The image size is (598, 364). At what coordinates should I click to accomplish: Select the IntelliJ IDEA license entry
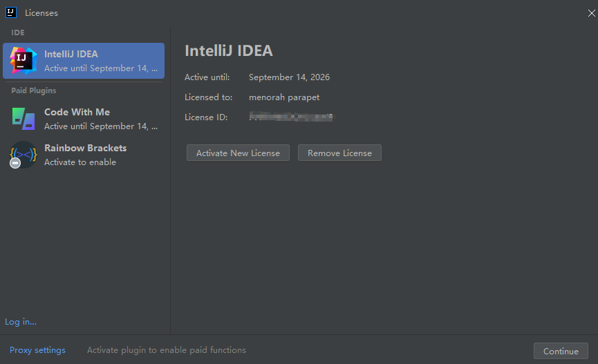point(84,61)
